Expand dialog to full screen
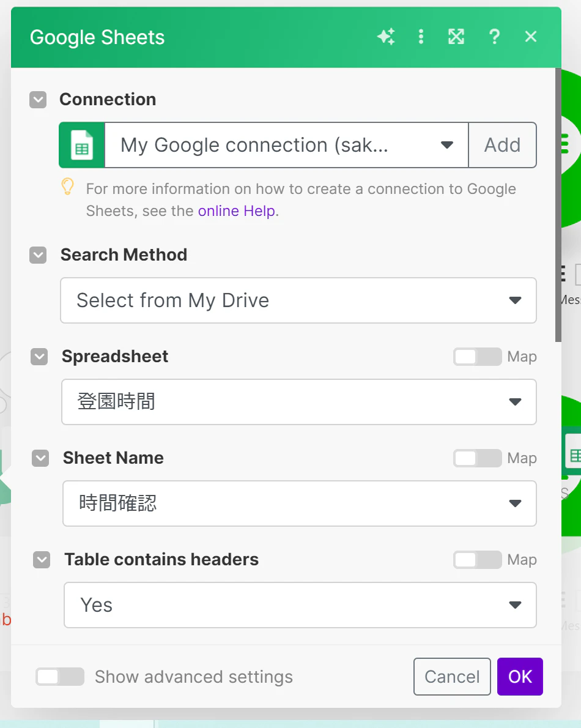The height and width of the screenshot is (728, 581). [456, 37]
